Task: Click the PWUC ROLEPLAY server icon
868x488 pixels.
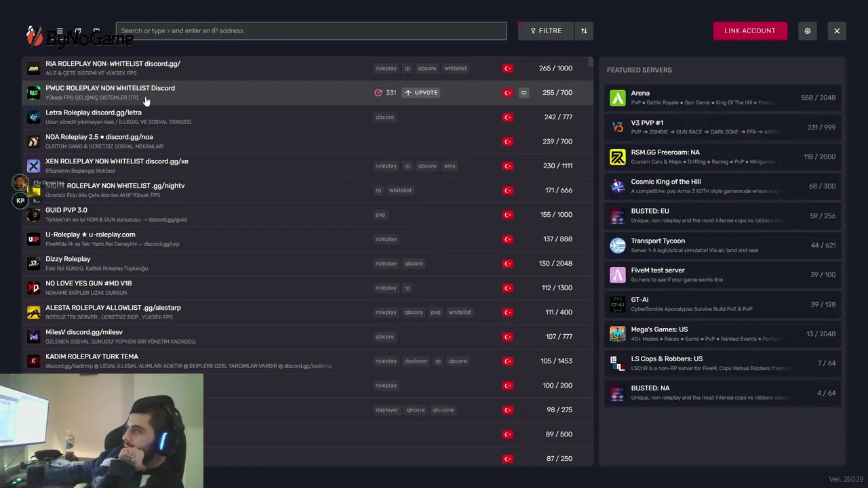Action: (x=33, y=93)
